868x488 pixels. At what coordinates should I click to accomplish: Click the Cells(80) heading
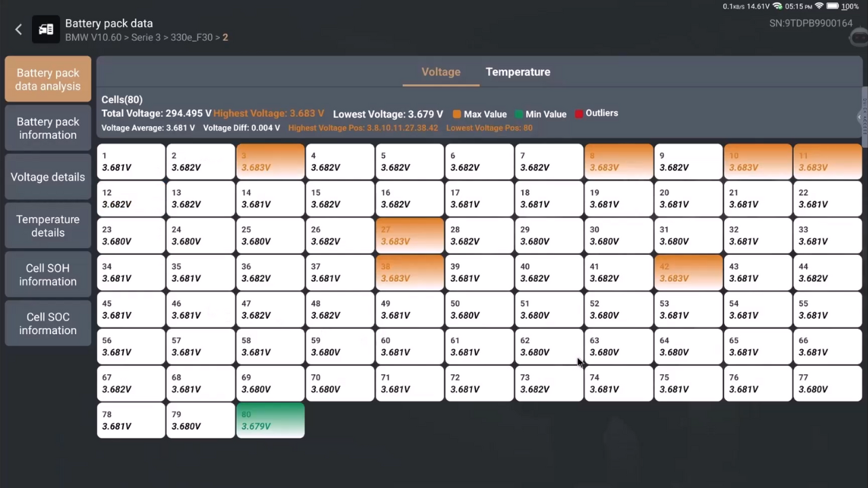coord(122,100)
